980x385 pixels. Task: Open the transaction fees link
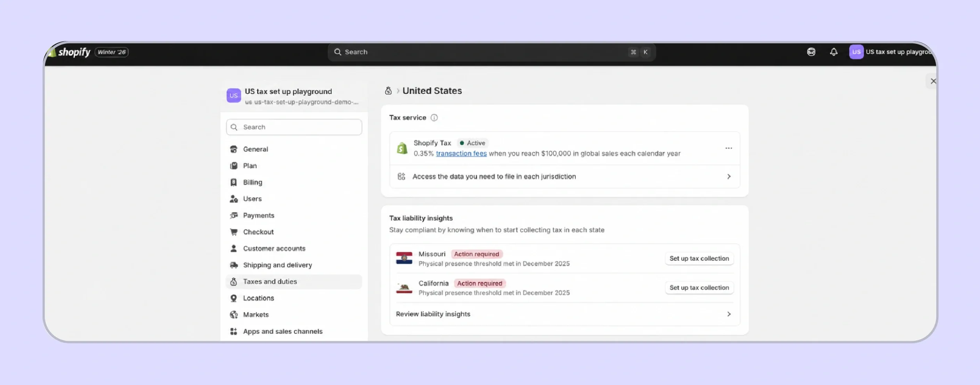[x=461, y=154]
